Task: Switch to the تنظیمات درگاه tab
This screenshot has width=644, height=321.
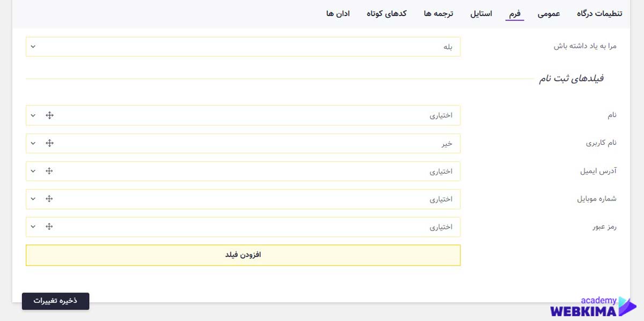Action: (599, 13)
